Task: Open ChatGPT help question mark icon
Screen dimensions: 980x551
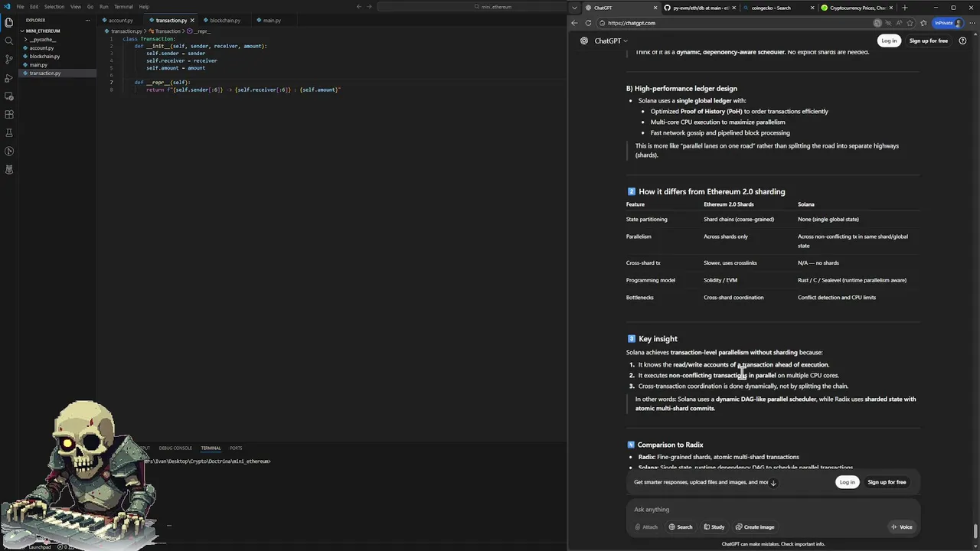Action: (962, 41)
